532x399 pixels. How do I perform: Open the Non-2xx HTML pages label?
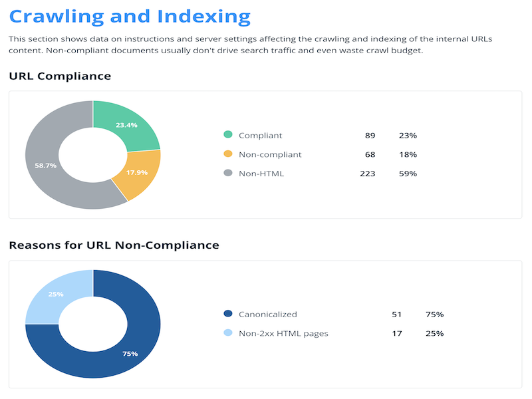(283, 333)
